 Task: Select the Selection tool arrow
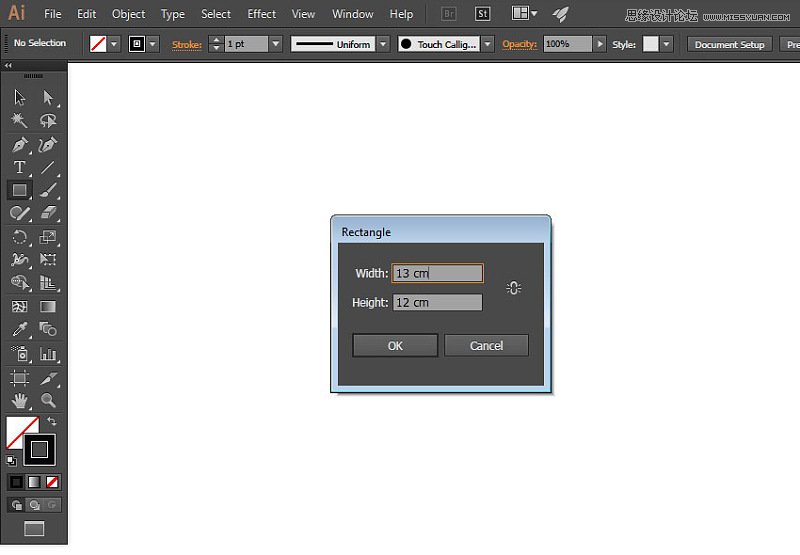pyautogui.click(x=19, y=97)
